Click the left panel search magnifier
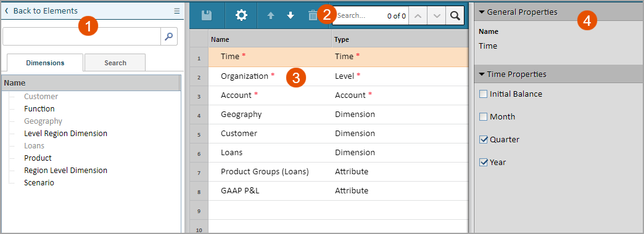This screenshot has height=234, width=644. [x=169, y=36]
